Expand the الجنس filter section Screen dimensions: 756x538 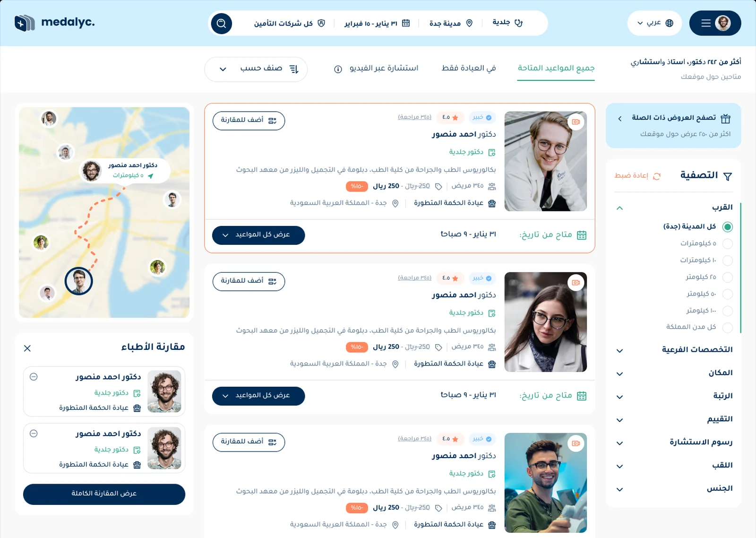pos(674,489)
